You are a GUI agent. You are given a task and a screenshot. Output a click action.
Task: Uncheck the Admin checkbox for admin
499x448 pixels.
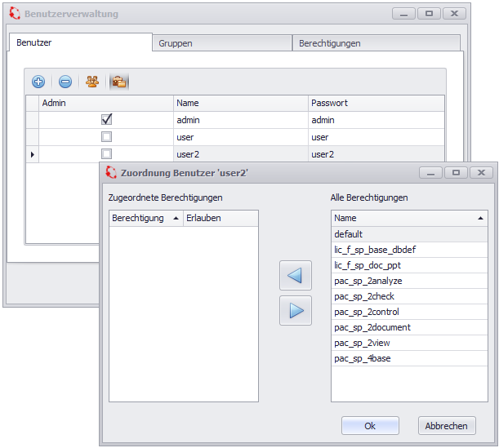coord(106,120)
